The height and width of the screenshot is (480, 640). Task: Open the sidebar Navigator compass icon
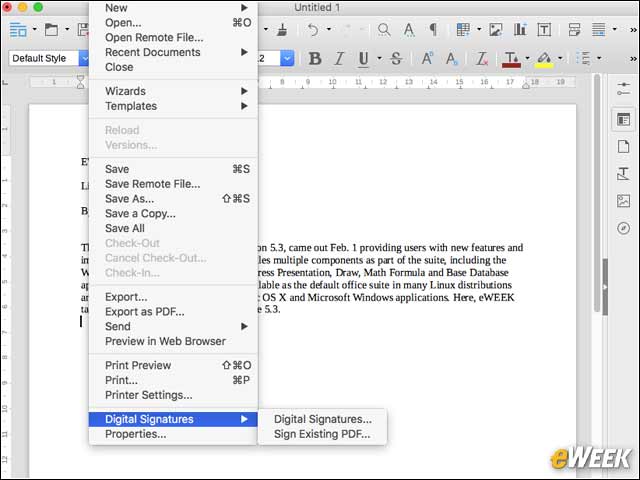[x=623, y=228]
